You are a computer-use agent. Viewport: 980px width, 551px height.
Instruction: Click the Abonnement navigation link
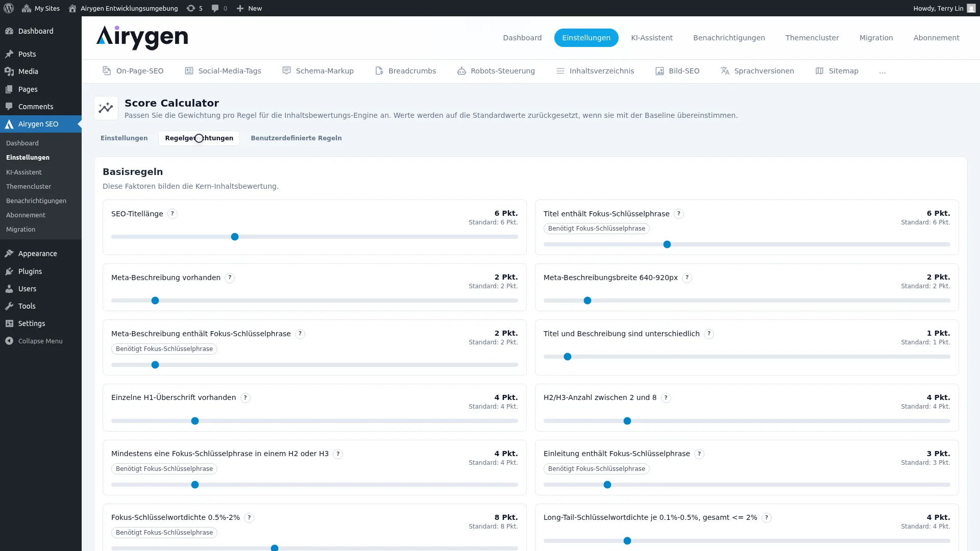[936, 38]
